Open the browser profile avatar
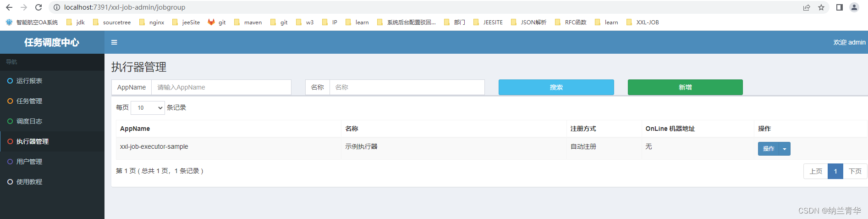This screenshot has width=868, height=219. click(854, 7)
